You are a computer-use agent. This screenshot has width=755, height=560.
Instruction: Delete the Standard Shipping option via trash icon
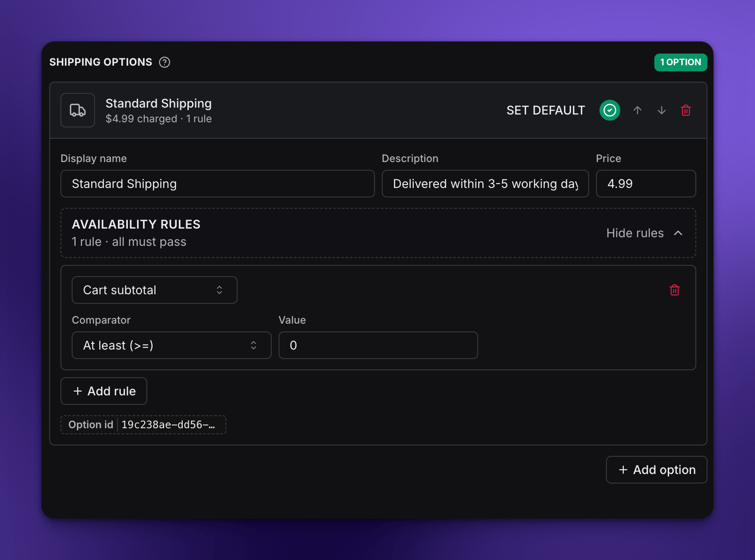tap(686, 110)
